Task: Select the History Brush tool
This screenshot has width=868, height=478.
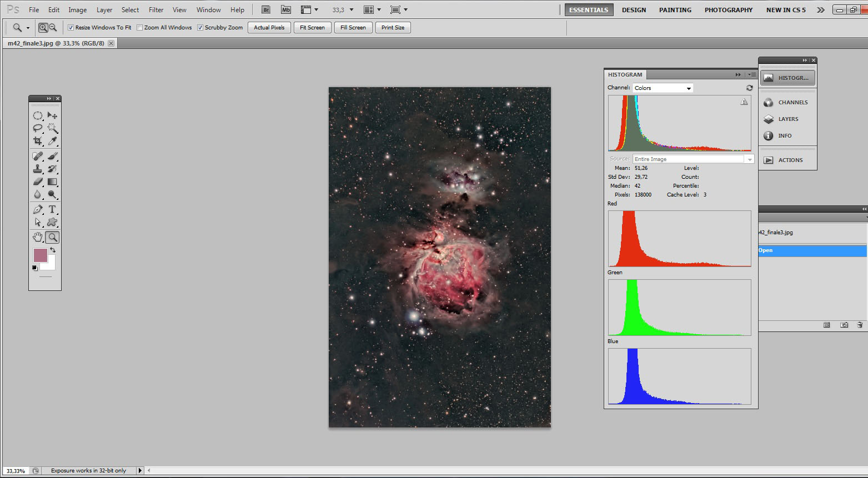Action: click(52, 169)
